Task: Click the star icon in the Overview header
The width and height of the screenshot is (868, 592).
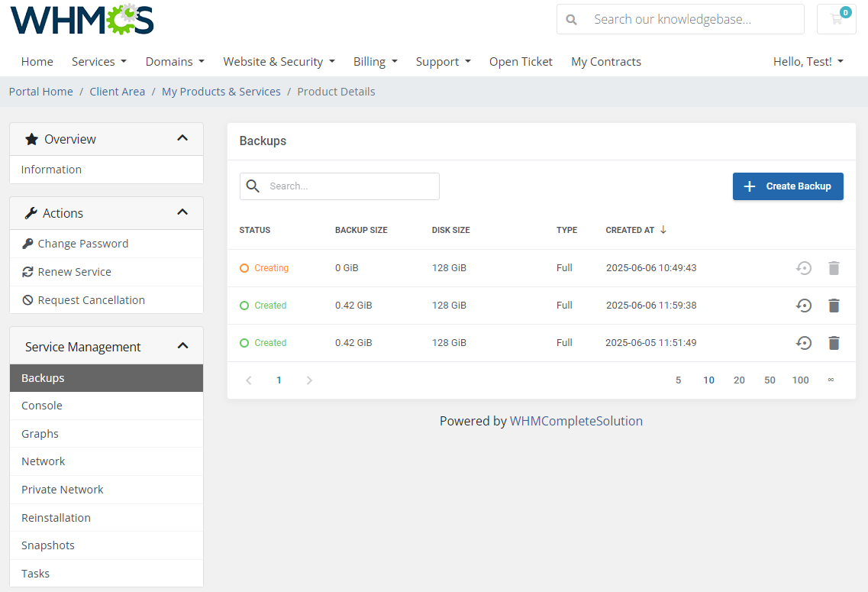Action: pyautogui.click(x=31, y=138)
